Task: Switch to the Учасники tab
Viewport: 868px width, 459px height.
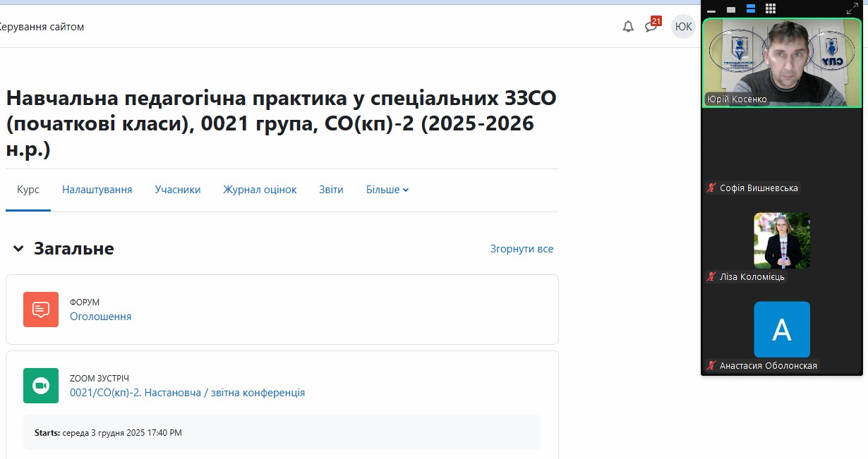Action: (178, 190)
